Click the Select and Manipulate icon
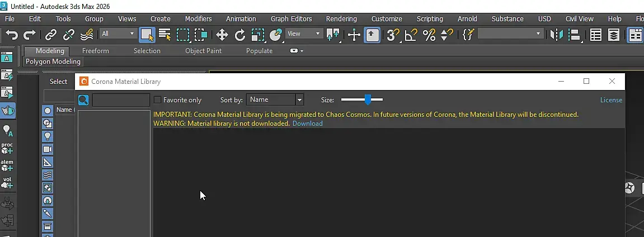This screenshot has width=644, height=237. (354, 35)
